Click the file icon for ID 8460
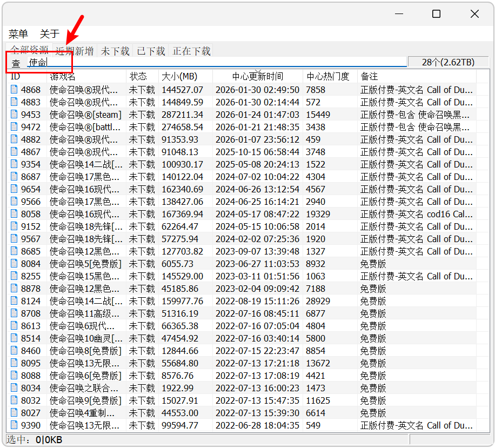495x448 pixels. pos(14,351)
